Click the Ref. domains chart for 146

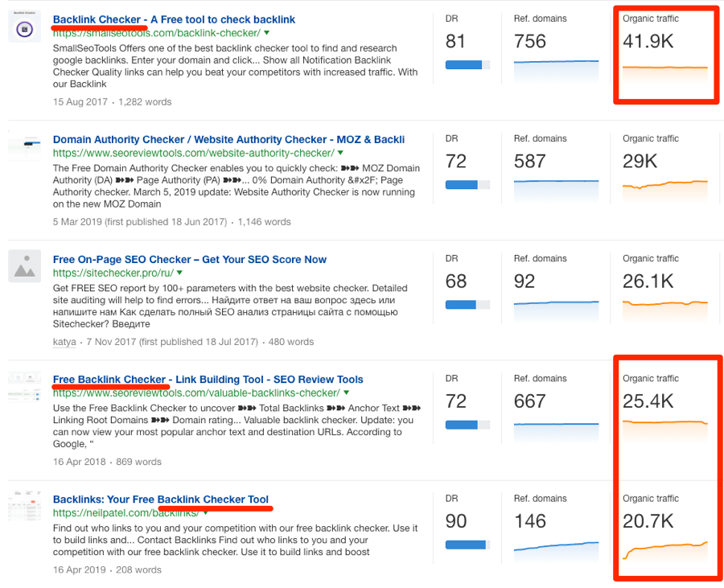tap(557, 552)
